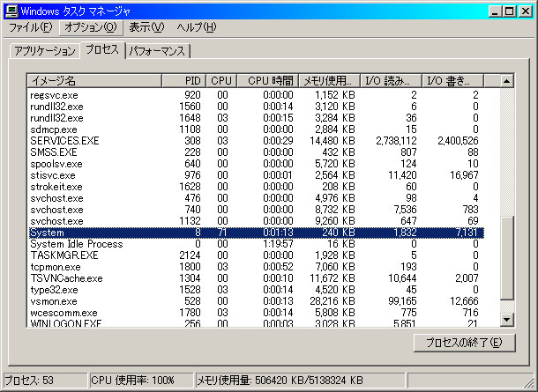Image resolution: width=538 pixels, height=392 pixels.
Task: Open the 表示(V) menu
Action: coord(146,27)
